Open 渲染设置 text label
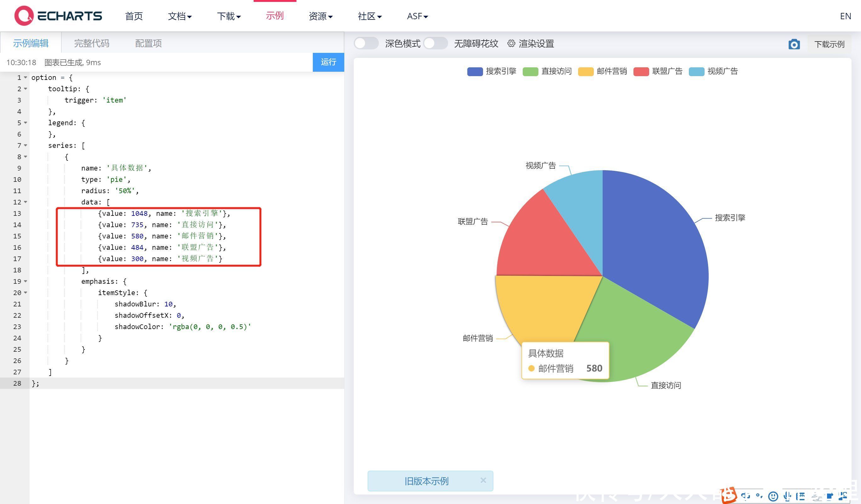 coord(536,44)
